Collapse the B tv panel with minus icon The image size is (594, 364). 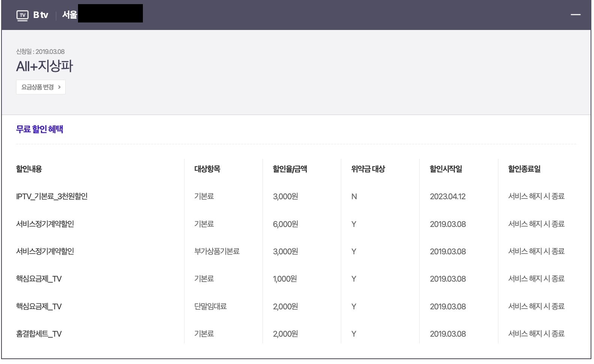point(575,15)
